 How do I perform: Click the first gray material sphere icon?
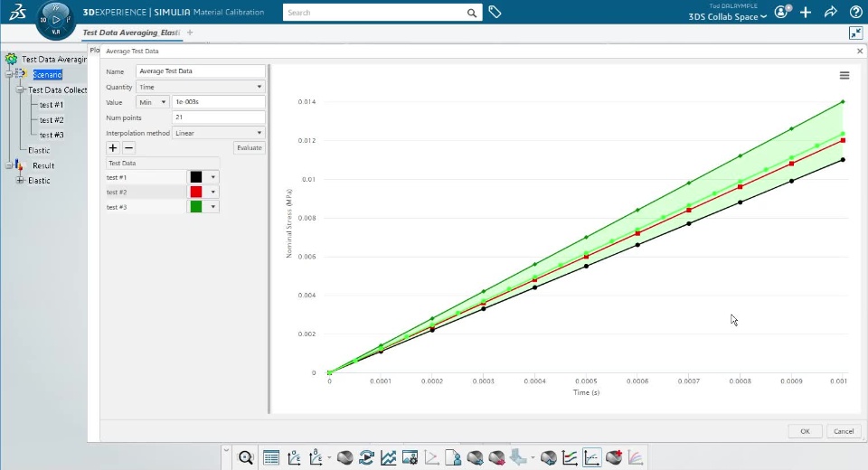(344, 458)
